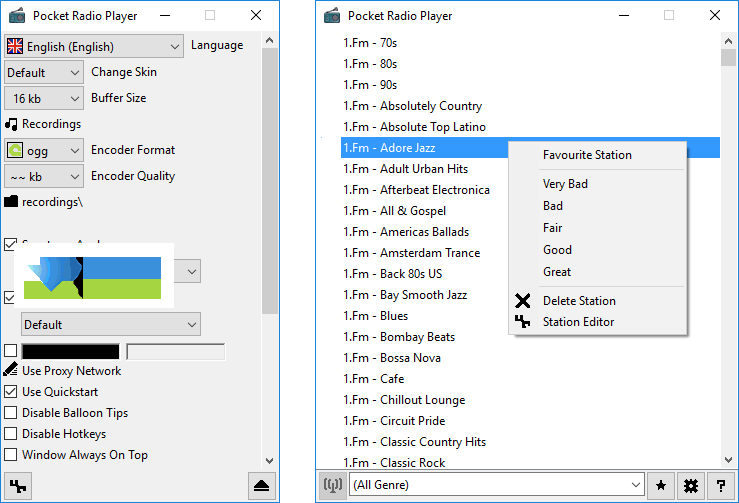Viewport: 739px width, 503px height.
Task: Toggle the checkbox next to the black color bar
Action: tap(10, 350)
